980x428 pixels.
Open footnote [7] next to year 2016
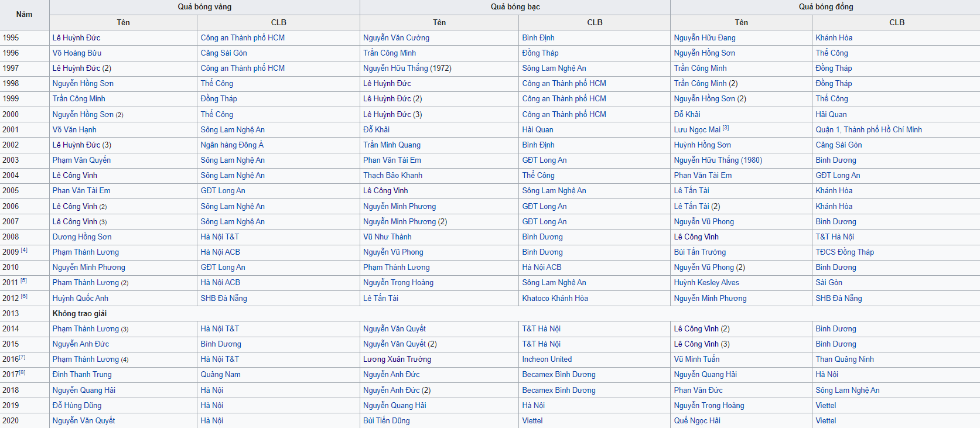click(22, 357)
